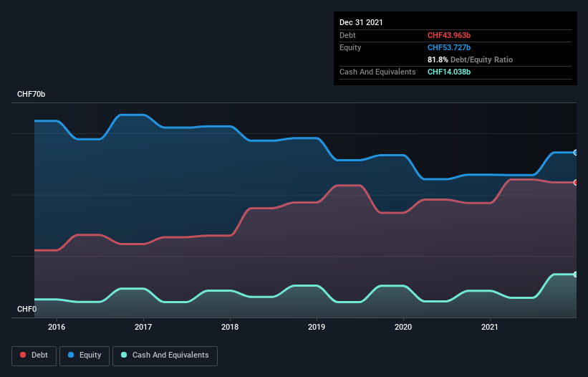Image resolution: width=588 pixels, height=377 pixels.
Task: Select the teal Cash endpoint marker
Action: (576, 275)
